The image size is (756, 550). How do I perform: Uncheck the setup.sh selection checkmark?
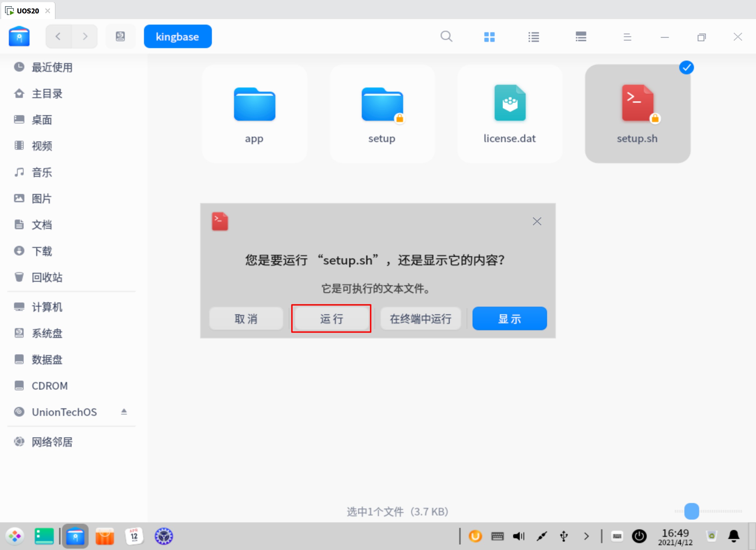coord(686,68)
